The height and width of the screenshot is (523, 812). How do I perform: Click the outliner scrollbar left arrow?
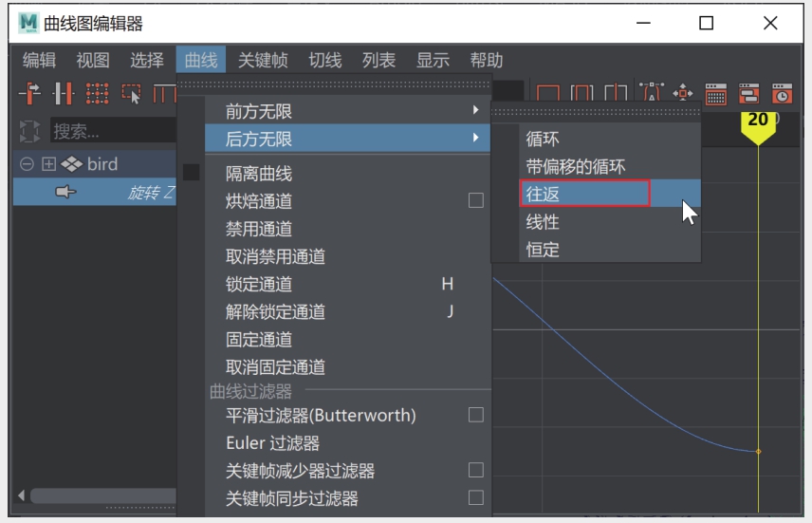[21, 495]
